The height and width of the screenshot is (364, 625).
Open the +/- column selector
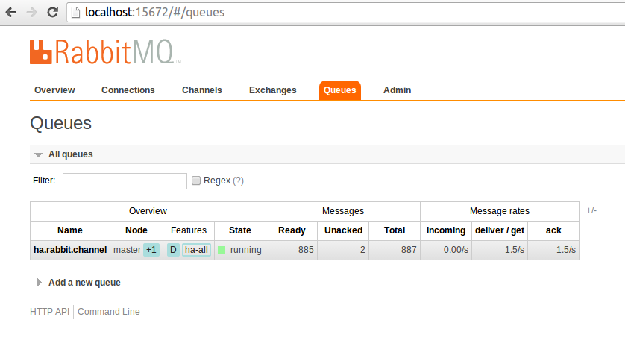pyautogui.click(x=591, y=210)
